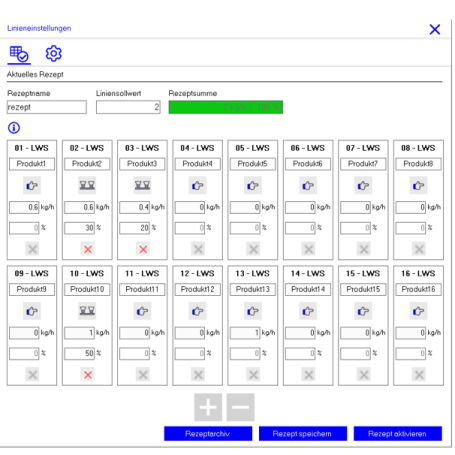Click the green Rezeptsumme progress bar
455x455 pixels.
coord(226,107)
